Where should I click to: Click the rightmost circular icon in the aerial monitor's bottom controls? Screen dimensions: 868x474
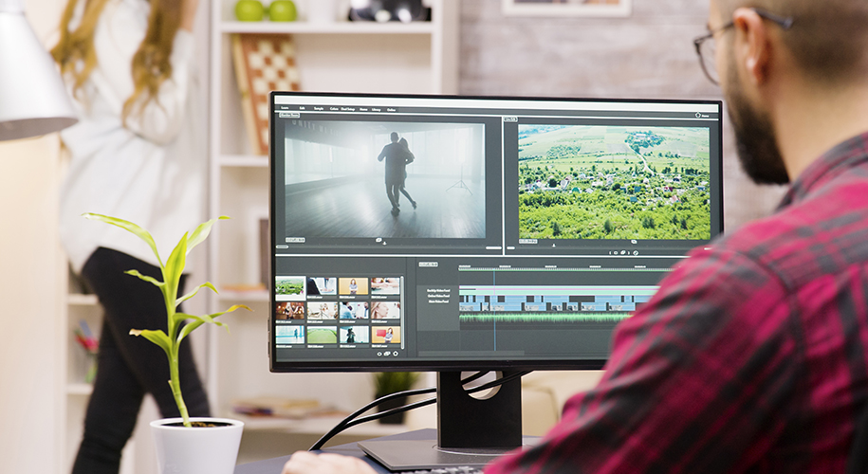point(636,253)
